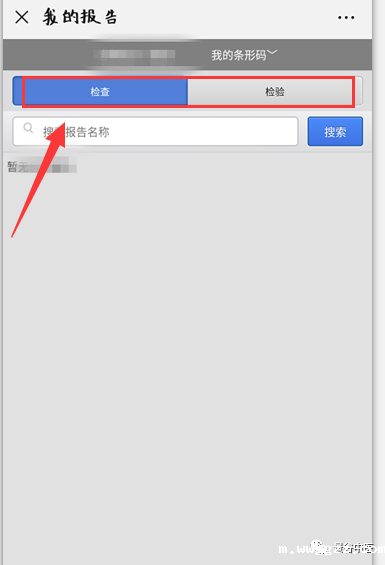Select the blurred patient name in header
Screen dimensions: 385x565
click(x=134, y=55)
